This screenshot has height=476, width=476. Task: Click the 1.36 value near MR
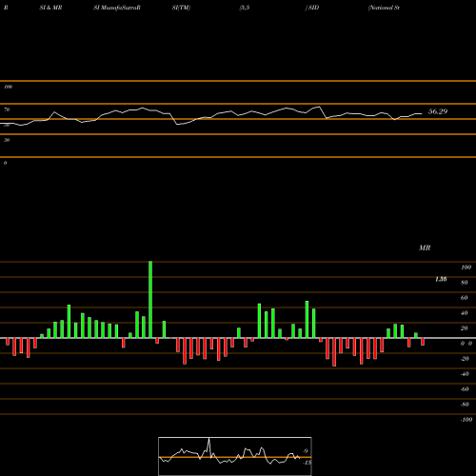[x=441, y=279]
